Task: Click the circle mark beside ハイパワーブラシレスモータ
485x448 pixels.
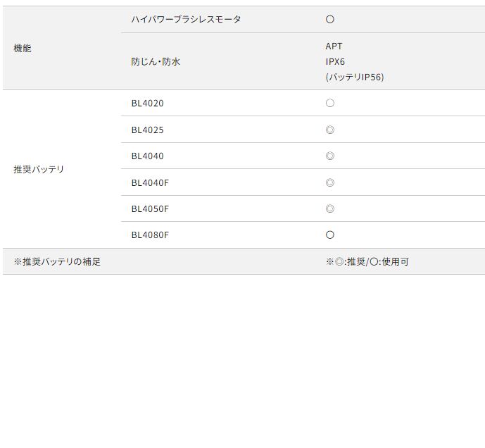Action: click(329, 20)
